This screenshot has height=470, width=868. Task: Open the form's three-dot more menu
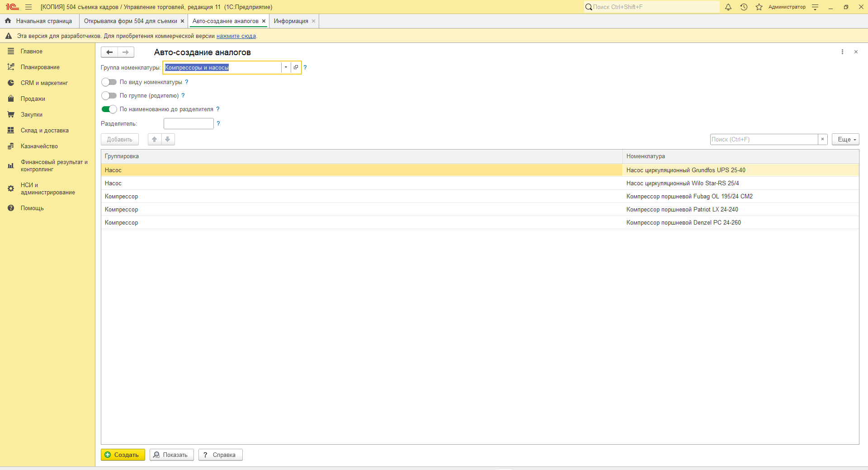coord(842,52)
